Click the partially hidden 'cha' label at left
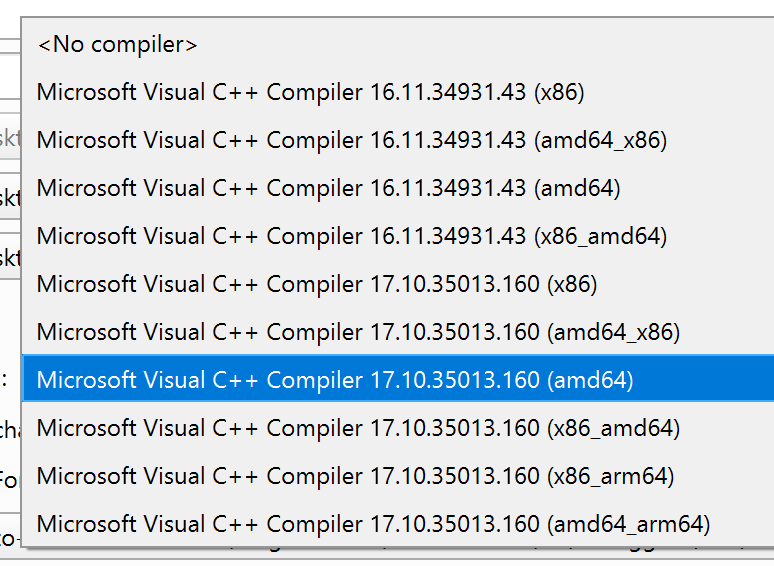 [x=10, y=430]
